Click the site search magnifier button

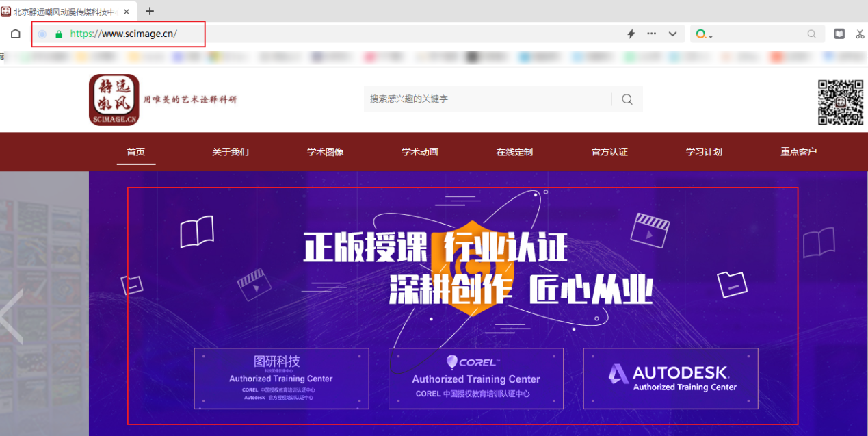tap(627, 99)
